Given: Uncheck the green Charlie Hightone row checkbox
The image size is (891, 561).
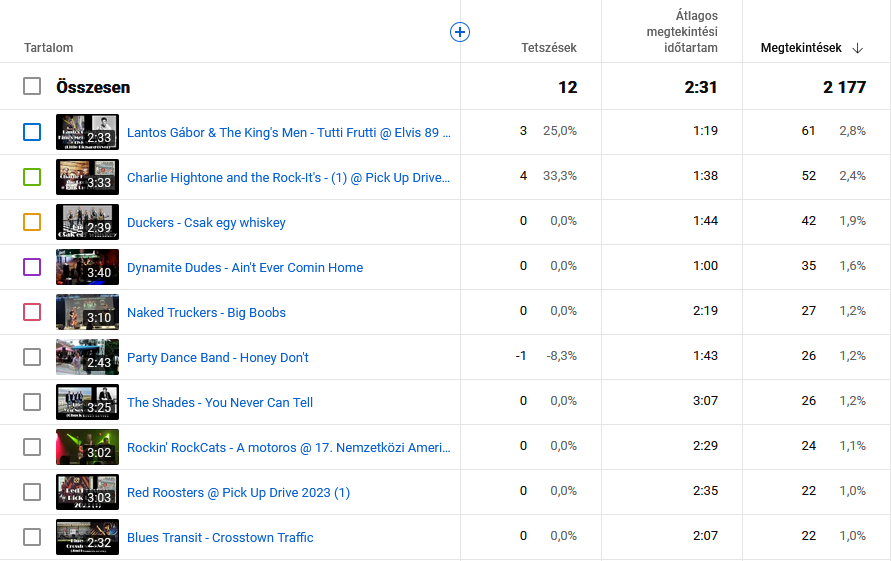Looking at the screenshot, I should 32,177.
